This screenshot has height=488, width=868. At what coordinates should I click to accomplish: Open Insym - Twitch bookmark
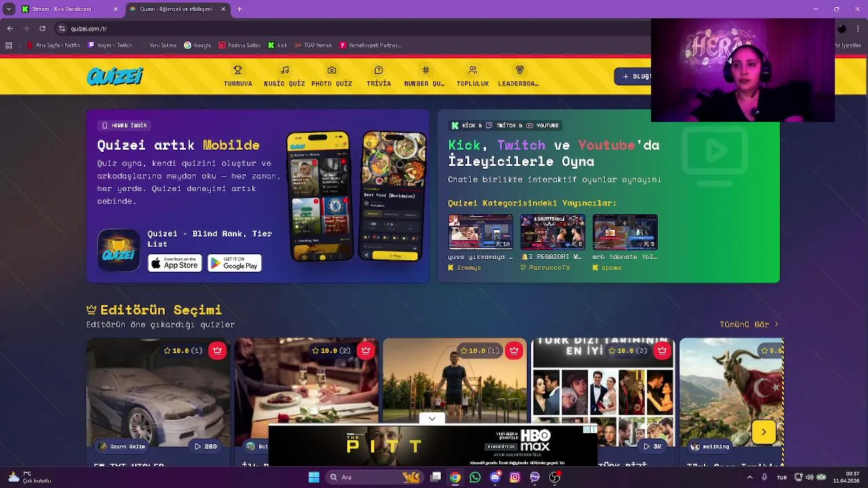click(x=111, y=45)
